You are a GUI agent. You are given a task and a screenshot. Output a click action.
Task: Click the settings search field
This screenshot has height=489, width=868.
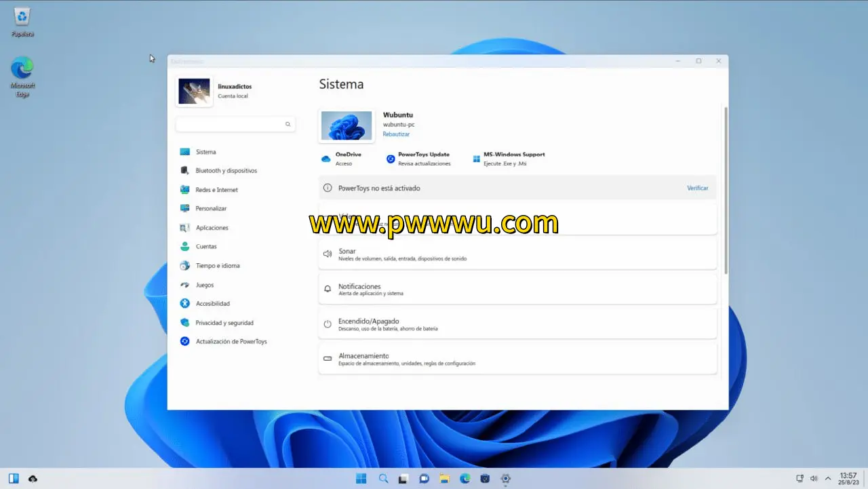tap(231, 124)
